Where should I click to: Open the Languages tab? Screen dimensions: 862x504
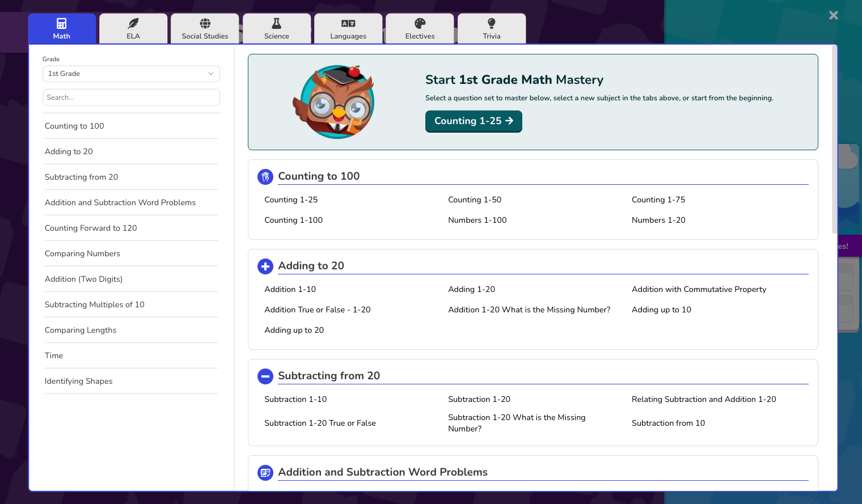pos(348,28)
